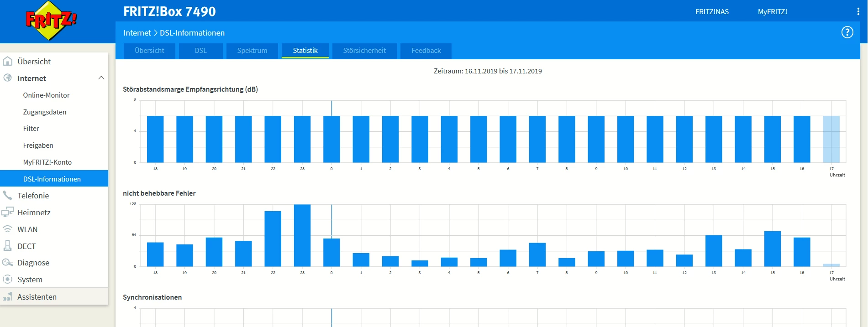Open the Spektrum tab
This screenshot has height=327, width=868.
tap(252, 51)
